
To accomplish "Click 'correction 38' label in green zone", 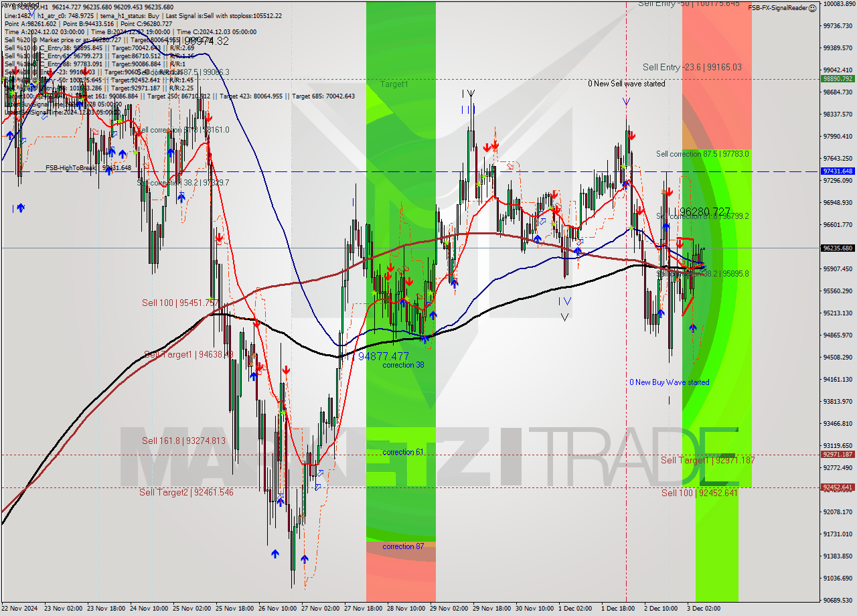I will (403, 366).
